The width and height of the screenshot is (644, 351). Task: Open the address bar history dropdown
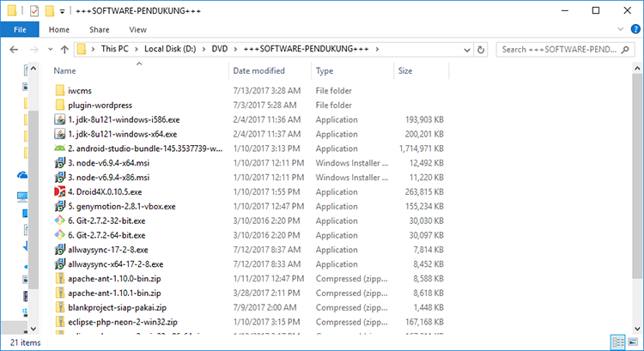(x=467, y=50)
